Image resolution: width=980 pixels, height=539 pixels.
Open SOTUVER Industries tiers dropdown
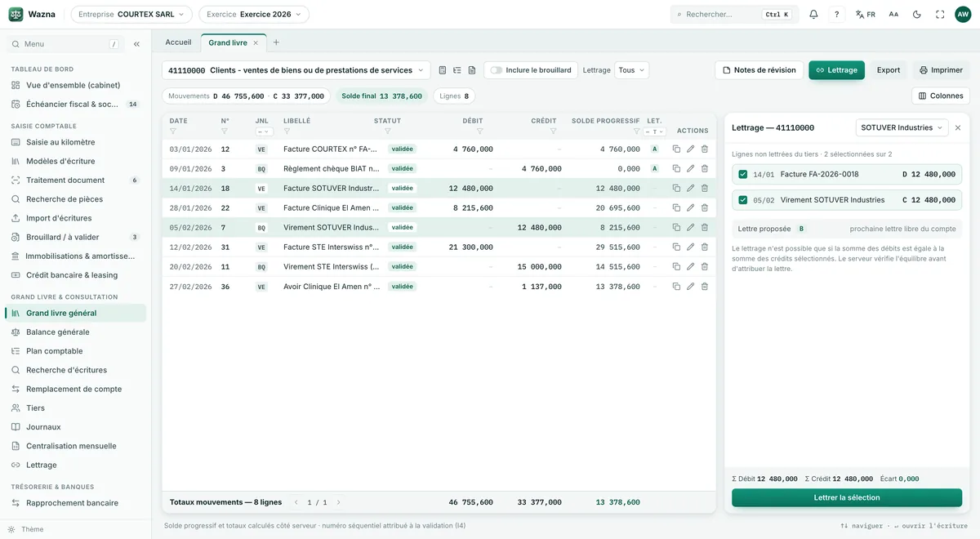pyautogui.click(x=902, y=127)
